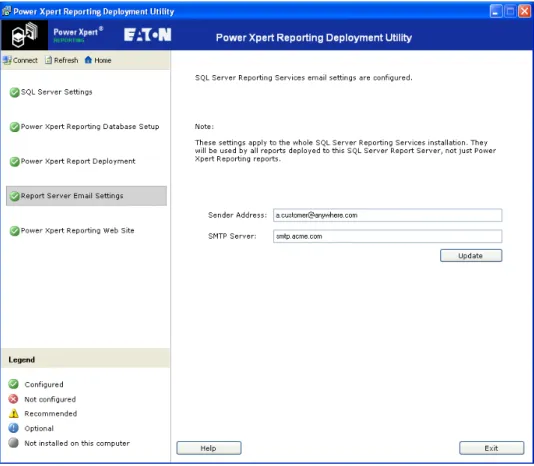
Task: Click the 'Not configured' legend text
Action: coord(50,399)
